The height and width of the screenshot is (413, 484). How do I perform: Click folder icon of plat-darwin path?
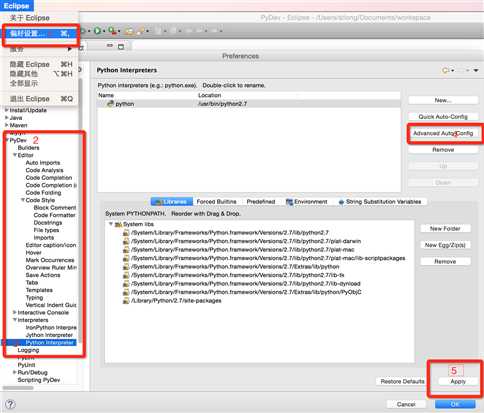(x=126, y=241)
